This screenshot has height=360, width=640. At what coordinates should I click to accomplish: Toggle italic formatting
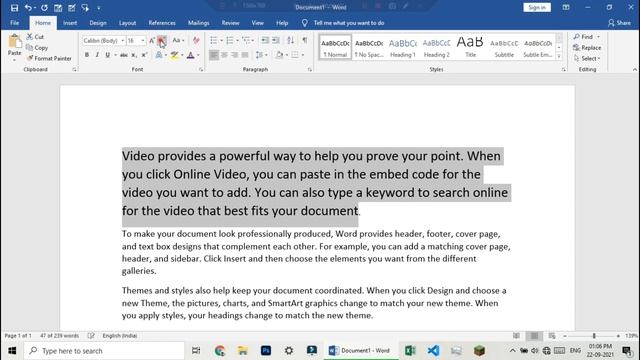[97, 55]
